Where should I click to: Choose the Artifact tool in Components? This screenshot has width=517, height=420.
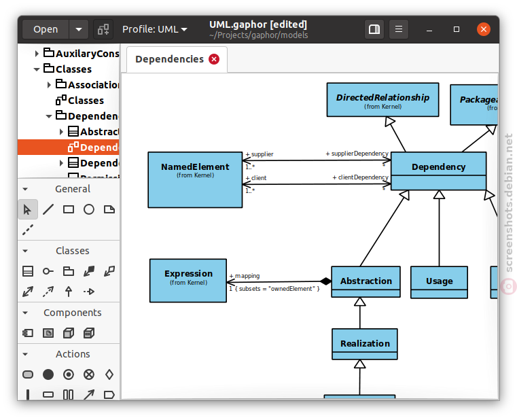click(x=48, y=333)
